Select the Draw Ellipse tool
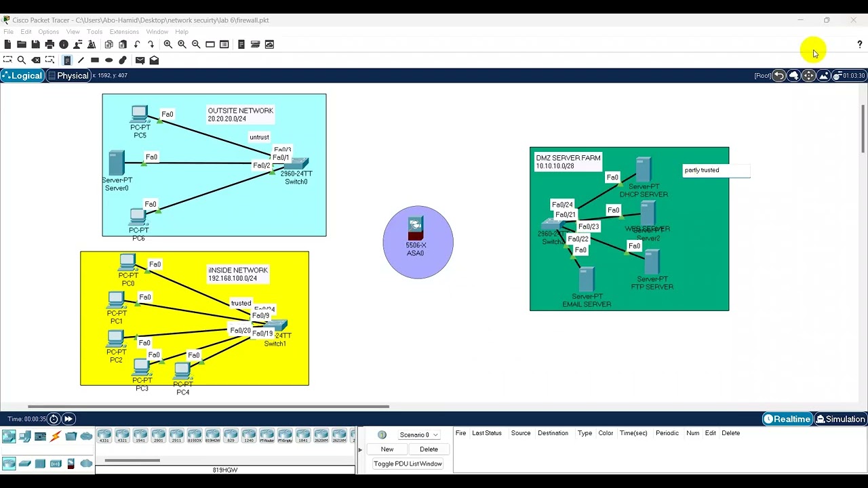 click(108, 60)
